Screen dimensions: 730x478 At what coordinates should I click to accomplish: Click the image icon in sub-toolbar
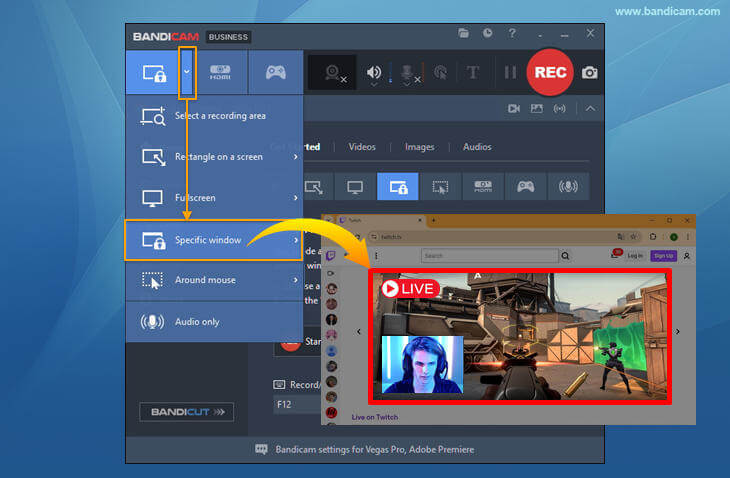537,109
